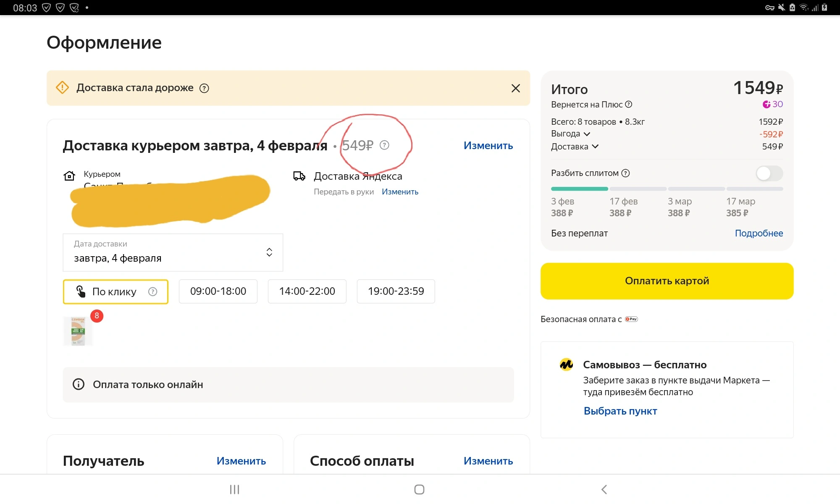
Task: Expand the 'Доставка' cost breakdown
Action: pyautogui.click(x=575, y=147)
